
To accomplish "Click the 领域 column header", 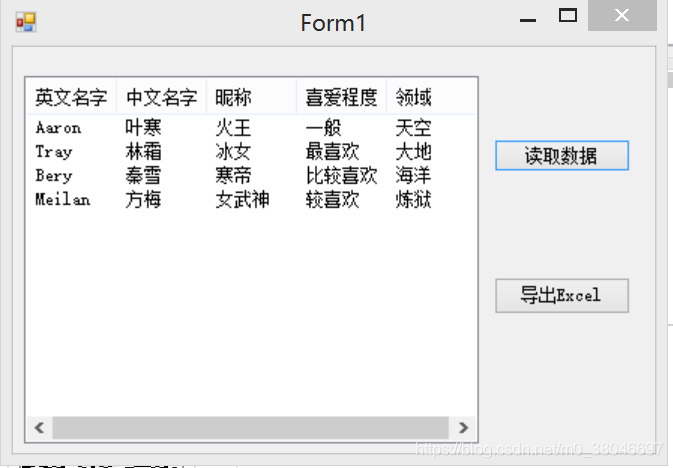I will click(x=431, y=97).
